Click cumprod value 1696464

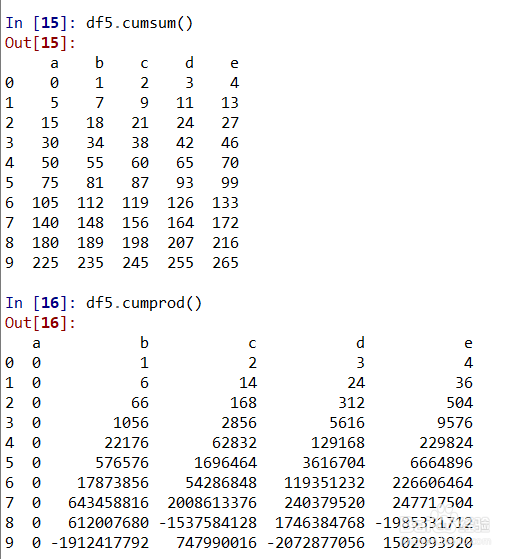tap(226, 463)
